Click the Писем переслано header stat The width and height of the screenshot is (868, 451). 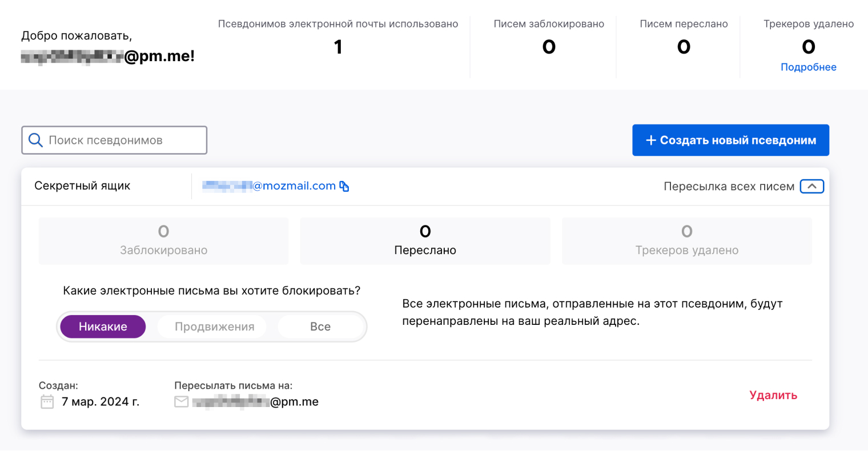684,38
